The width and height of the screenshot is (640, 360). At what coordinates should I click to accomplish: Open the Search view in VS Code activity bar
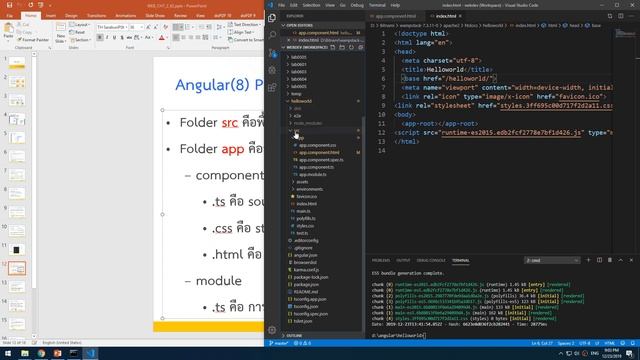click(272, 35)
